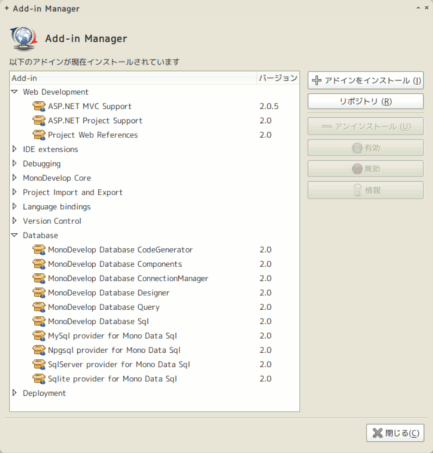Screen dimensions: 433x454
Task: Click the 無効 disable button
Action: pos(366,169)
